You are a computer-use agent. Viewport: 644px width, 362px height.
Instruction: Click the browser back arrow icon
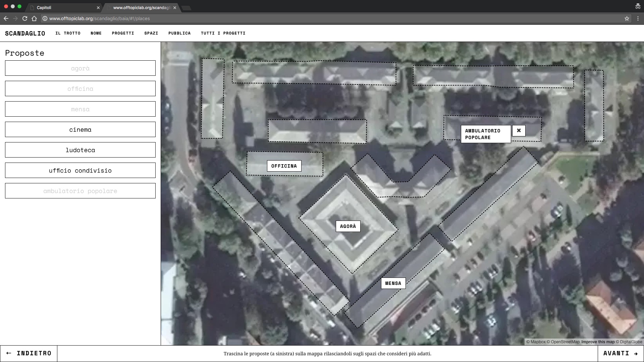(6, 18)
